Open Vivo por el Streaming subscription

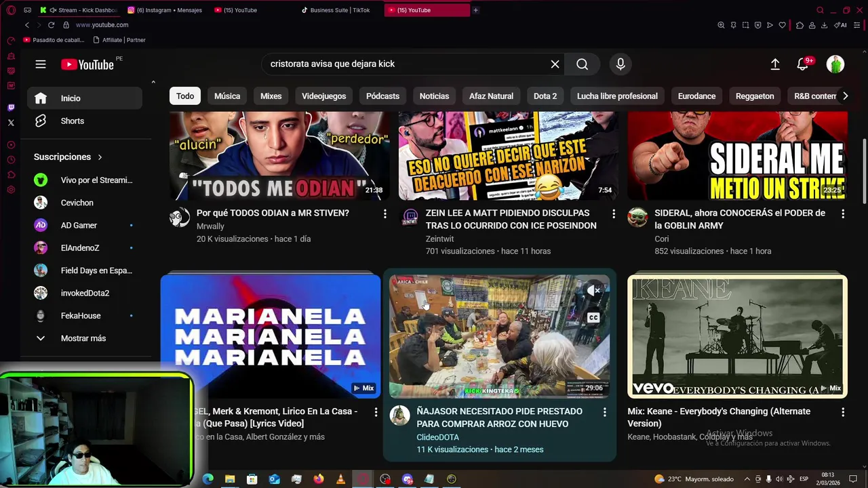click(85, 180)
